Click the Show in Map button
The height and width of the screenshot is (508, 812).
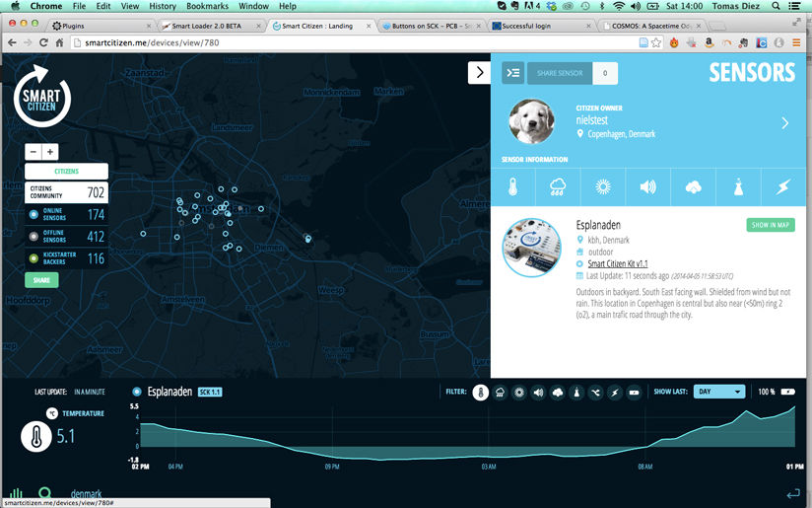tap(770, 225)
